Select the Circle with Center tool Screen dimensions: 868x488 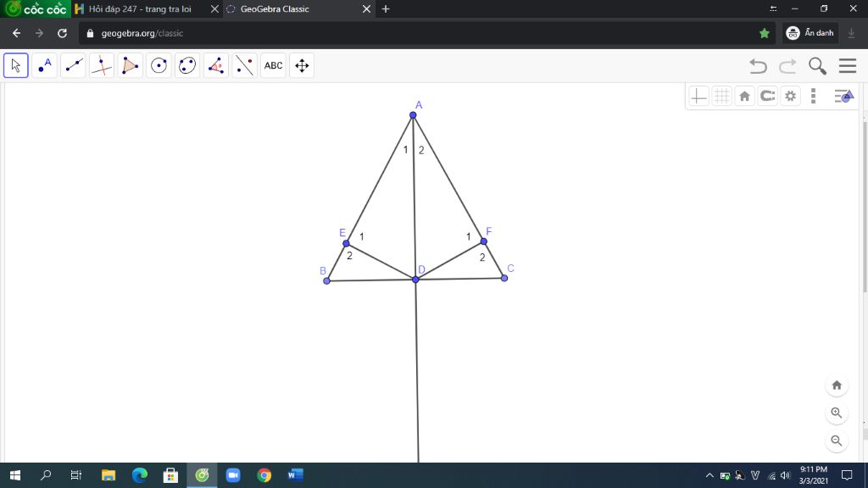(159, 65)
